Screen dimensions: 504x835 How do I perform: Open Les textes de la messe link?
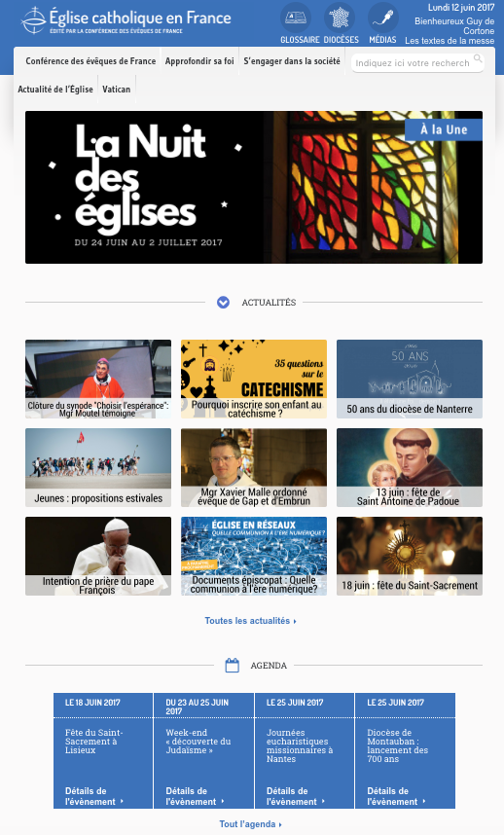point(450,41)
